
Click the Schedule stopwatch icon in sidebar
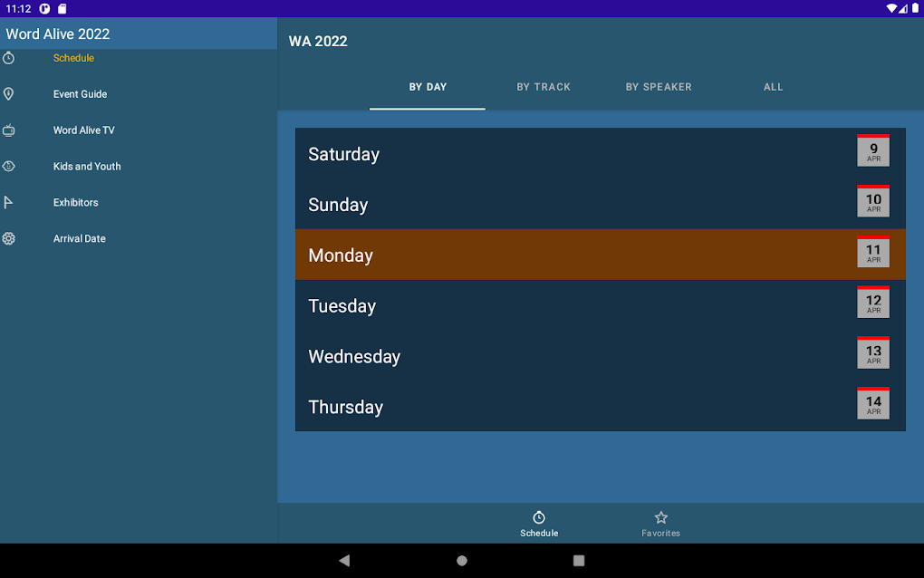pos(9,58)
